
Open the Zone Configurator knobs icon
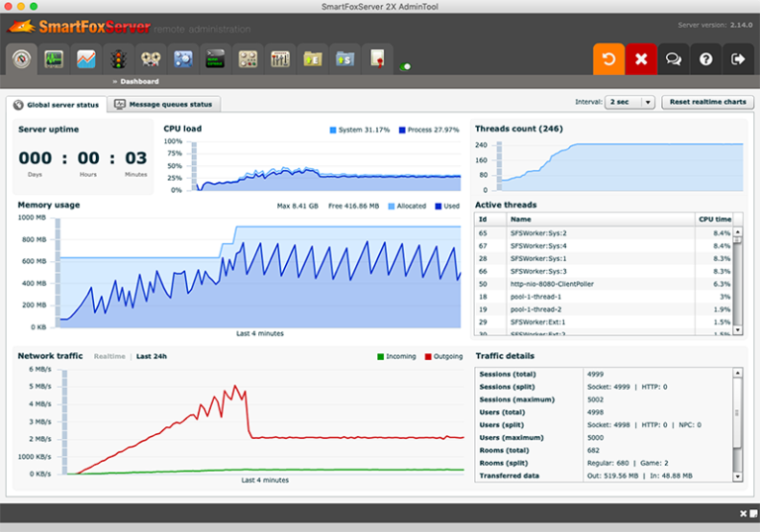pyautogui.click(x=247, y=59)
